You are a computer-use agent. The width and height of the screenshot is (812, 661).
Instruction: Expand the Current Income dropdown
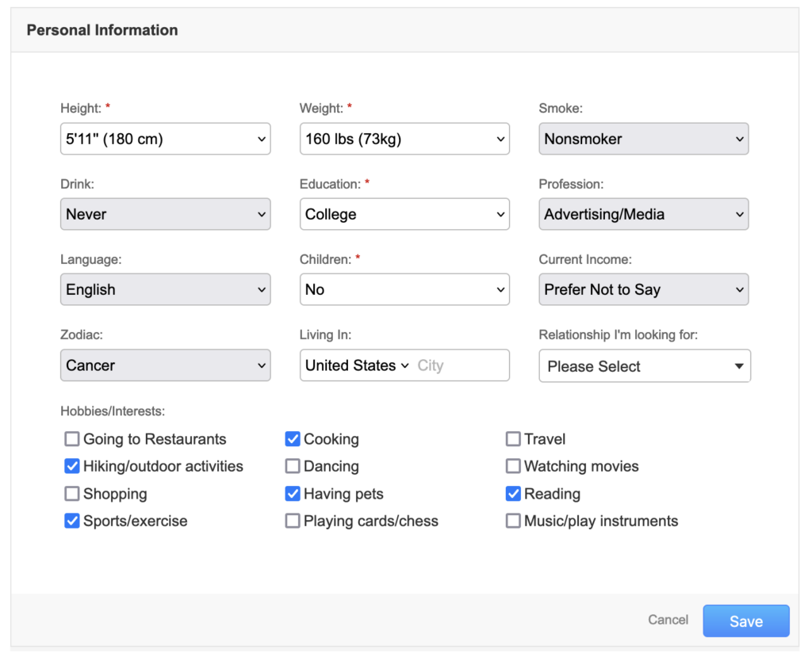(x=644, y=289)
